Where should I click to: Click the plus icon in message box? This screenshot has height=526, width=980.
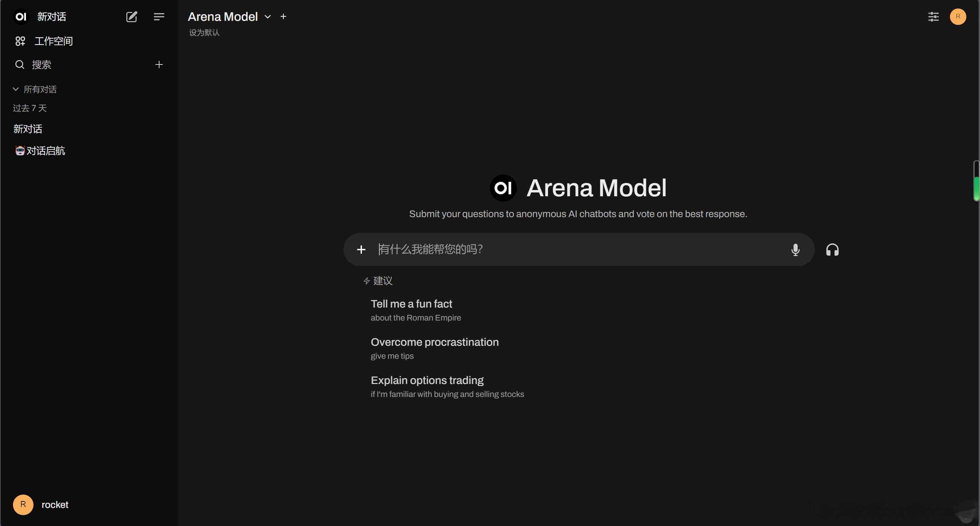click(x=361, y=250)
